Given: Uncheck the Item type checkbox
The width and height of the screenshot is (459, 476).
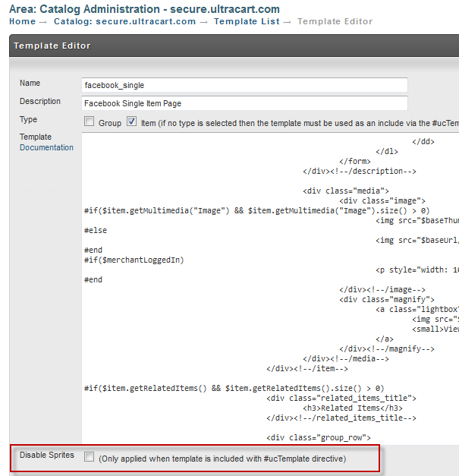Looking at the screenshot, I should pos(131,121).
